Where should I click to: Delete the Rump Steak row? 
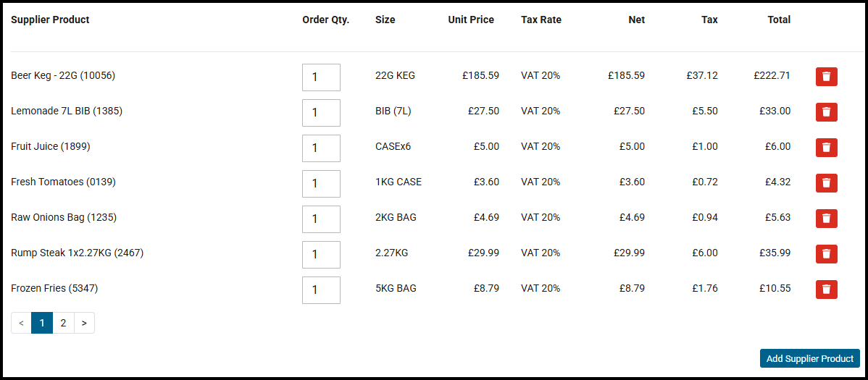click(x=826, y=254)
